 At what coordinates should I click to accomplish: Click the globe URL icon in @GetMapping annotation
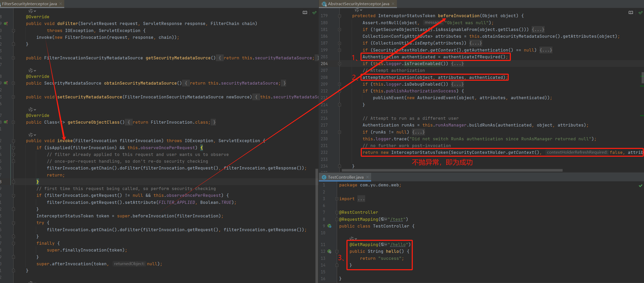click(x=384, y=244)
